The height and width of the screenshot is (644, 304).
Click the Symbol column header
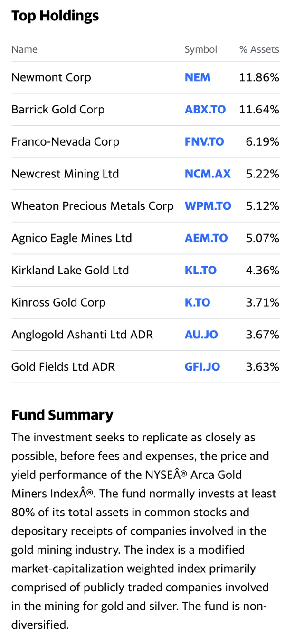[x=201, y=49]
